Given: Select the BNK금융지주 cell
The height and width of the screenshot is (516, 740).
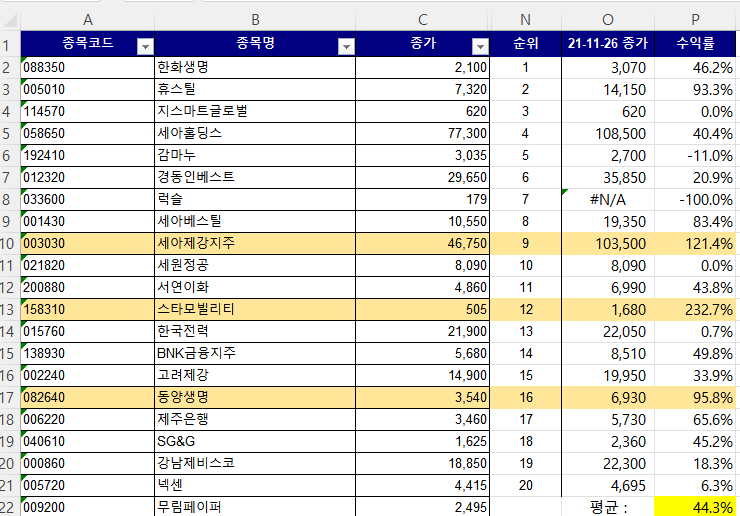Looking at the screenshot, I should point(255,354).
